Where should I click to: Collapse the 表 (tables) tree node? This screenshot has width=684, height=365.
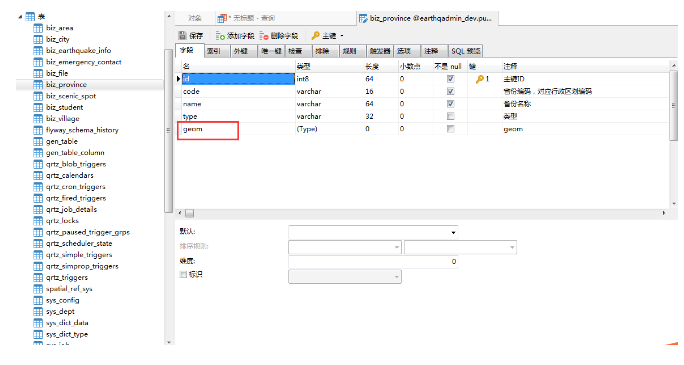[20, 17]
